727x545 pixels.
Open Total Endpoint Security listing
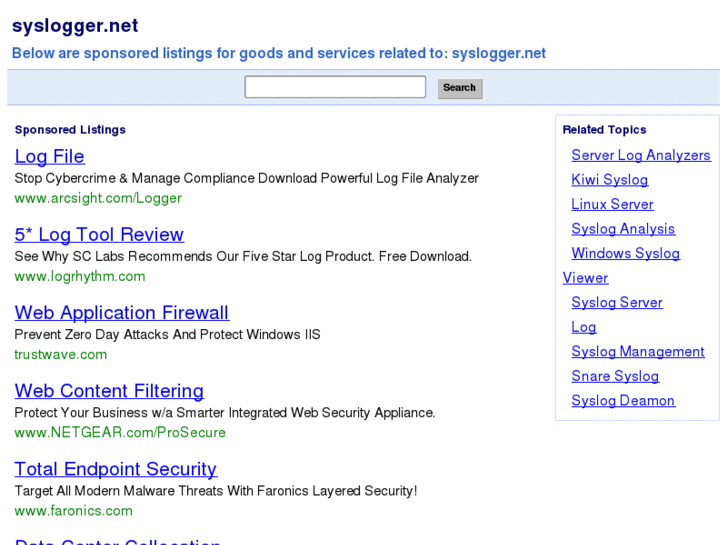(115, 469)
